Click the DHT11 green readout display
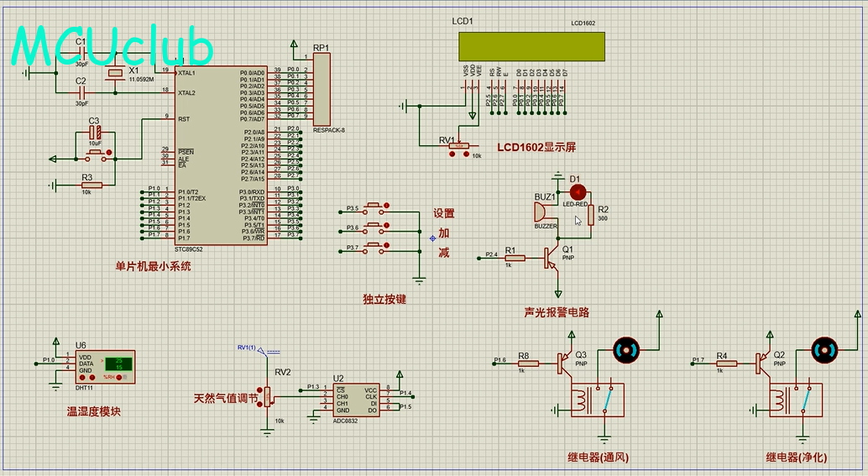 pos(118,364)
